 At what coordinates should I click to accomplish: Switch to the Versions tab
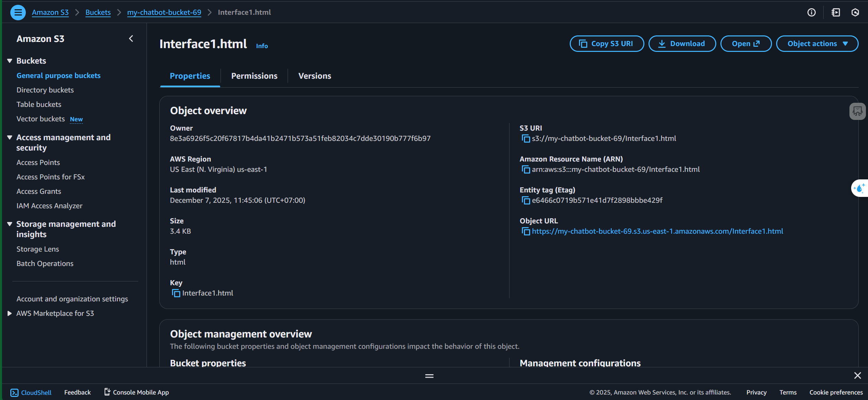[314, 76]
